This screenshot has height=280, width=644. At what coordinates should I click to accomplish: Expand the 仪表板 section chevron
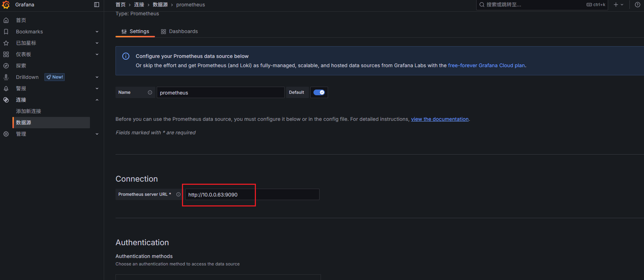97,54
